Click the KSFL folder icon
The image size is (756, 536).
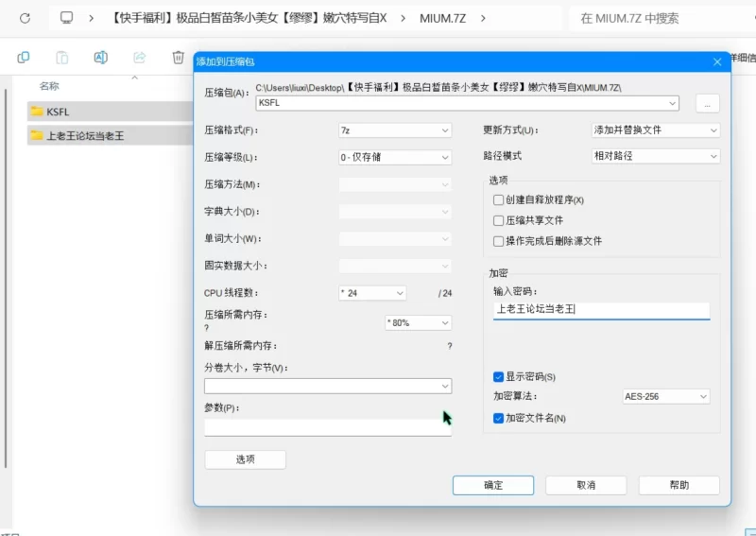[x=37, y=112]
